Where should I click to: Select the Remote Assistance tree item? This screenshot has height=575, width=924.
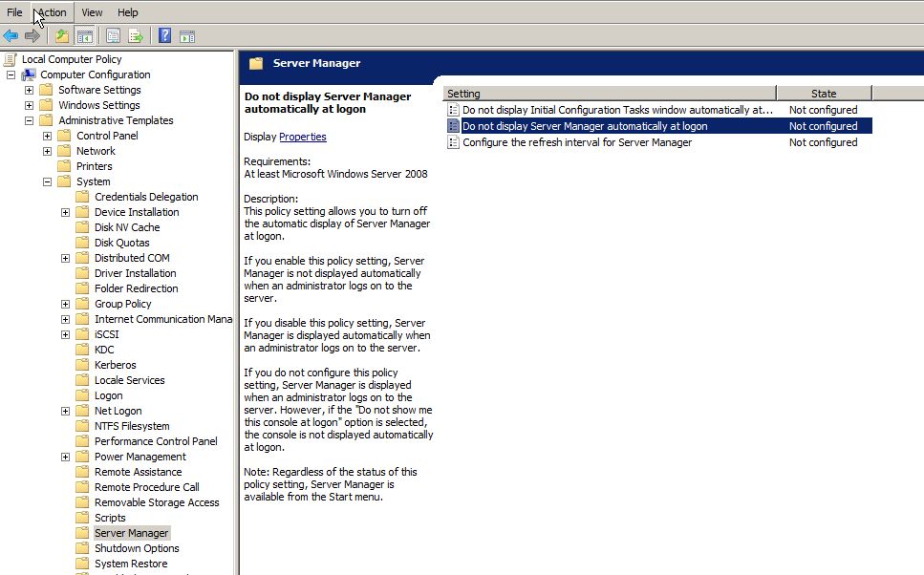tap(139, 472)
